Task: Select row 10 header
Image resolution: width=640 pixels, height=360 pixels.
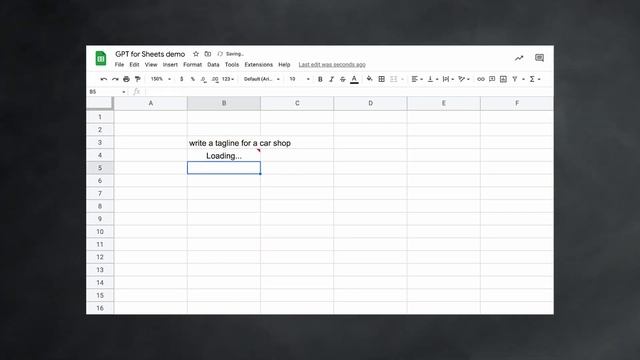Action: 100,231
